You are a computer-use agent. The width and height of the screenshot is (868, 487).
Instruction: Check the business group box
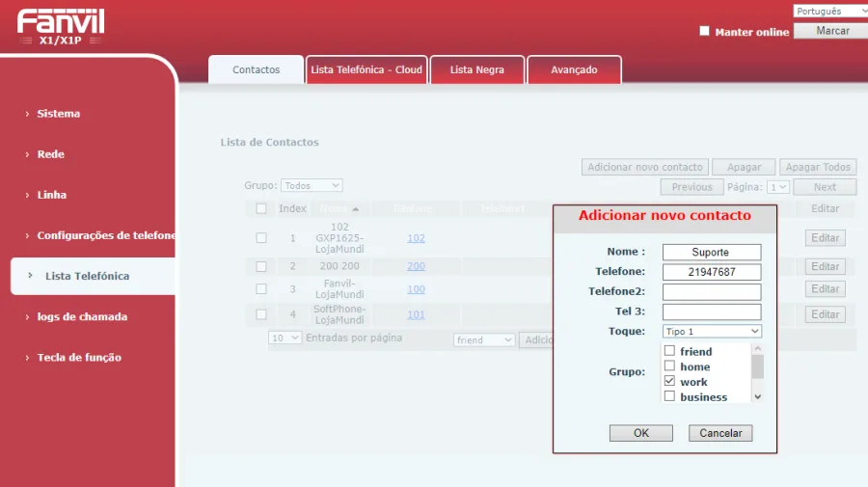670,396
